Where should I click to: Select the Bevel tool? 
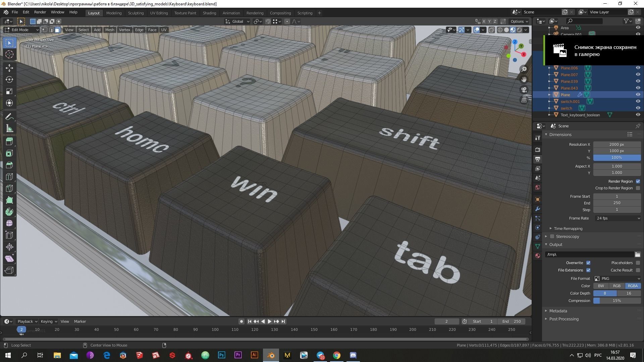[9, 165]
